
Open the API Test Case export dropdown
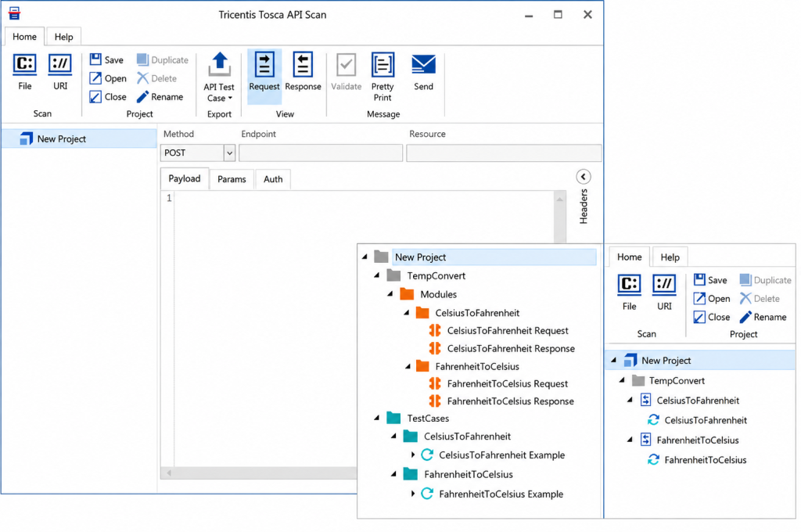219,77
